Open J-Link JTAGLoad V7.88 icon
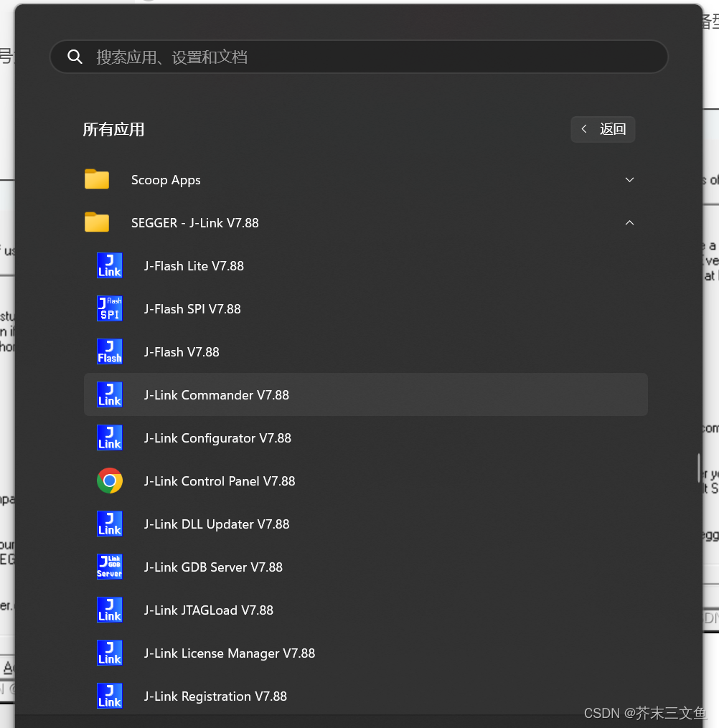719x728 pixels. (110, 610)
